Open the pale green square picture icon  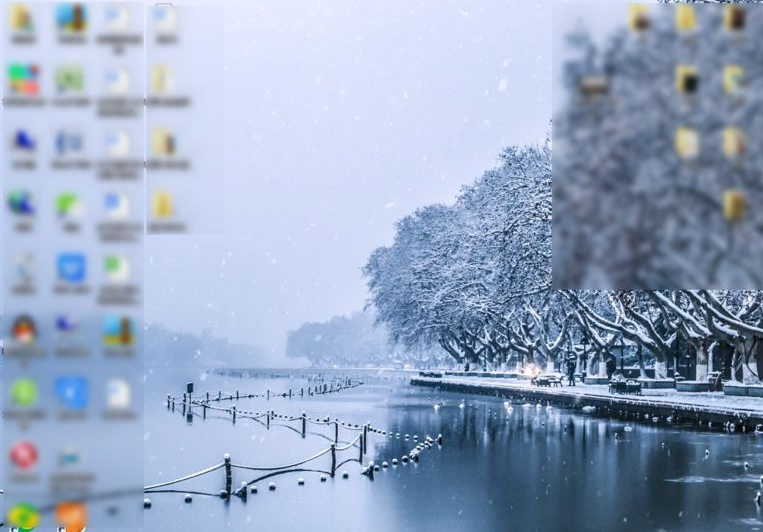pyautogui.click(x=70, y=79)
